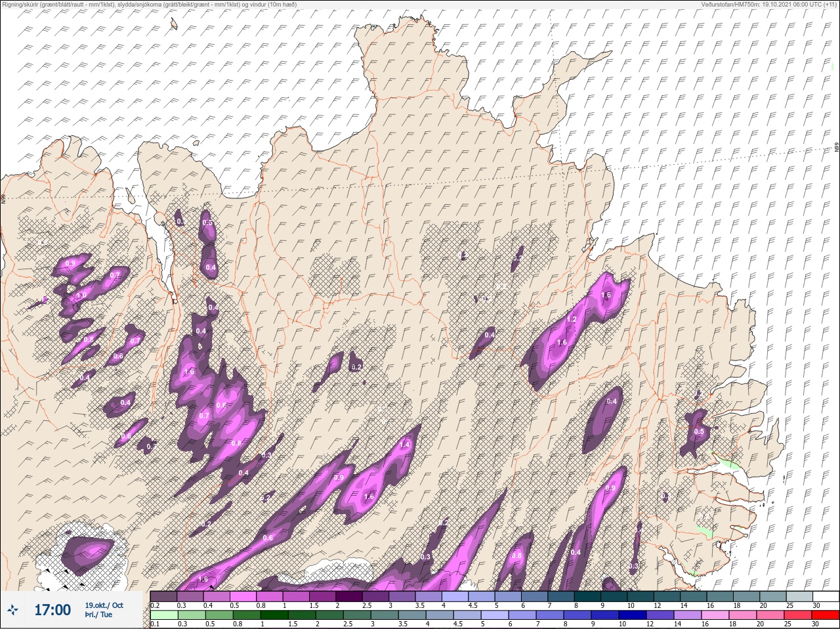Click the N99 label on the right map edge

point(837,148)
